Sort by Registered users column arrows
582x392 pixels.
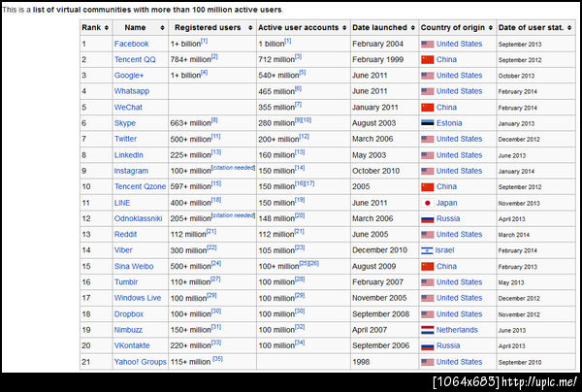(x=250, y=28)
